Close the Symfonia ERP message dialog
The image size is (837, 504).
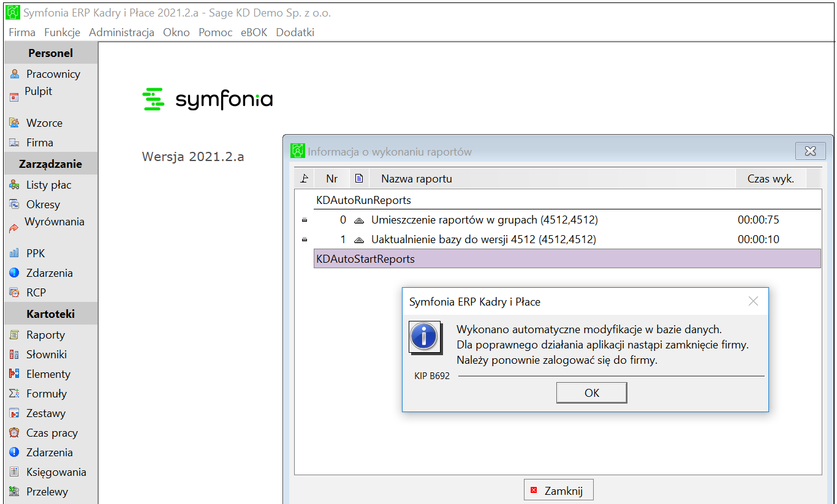(x=753, y=301)
